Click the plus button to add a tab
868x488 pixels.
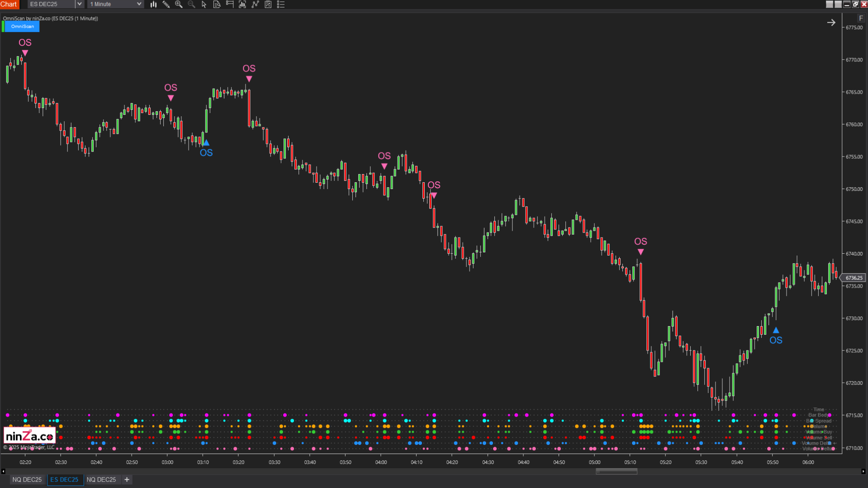pyautogui.click(x=127, y=479)
